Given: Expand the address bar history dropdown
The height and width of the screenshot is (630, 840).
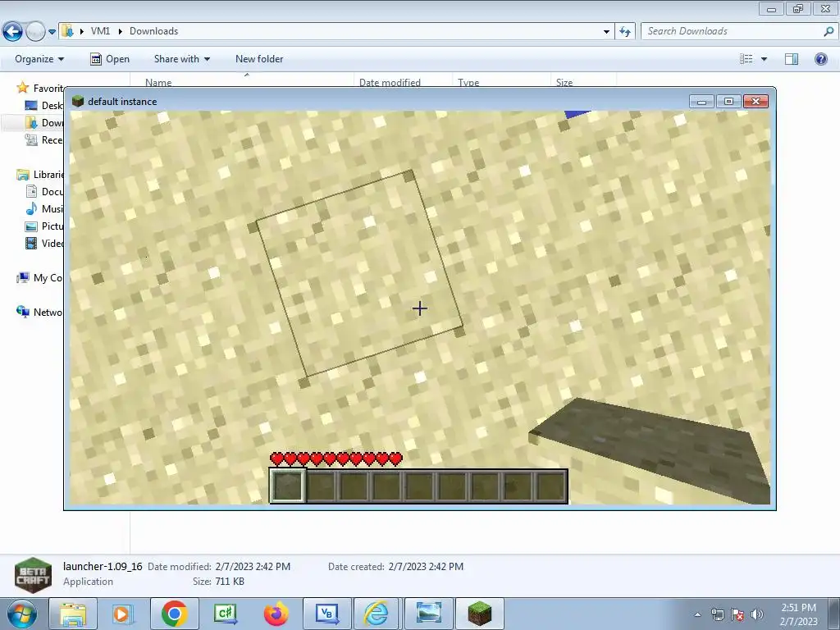Looking at the screenshot, I should coord(606,32).
